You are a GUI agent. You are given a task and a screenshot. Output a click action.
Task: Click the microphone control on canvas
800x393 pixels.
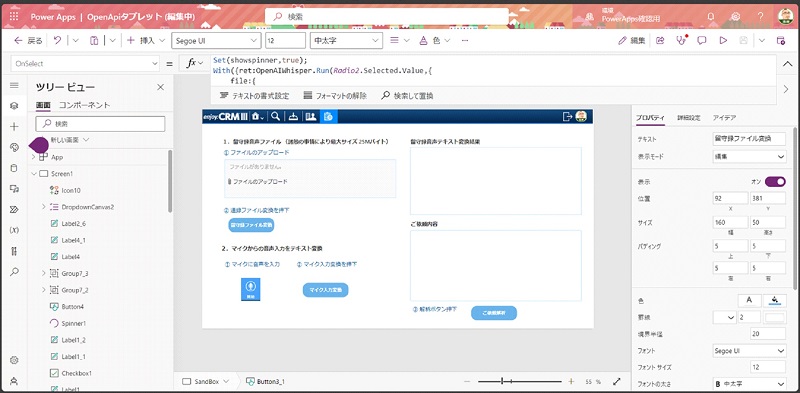coord(251,289)
